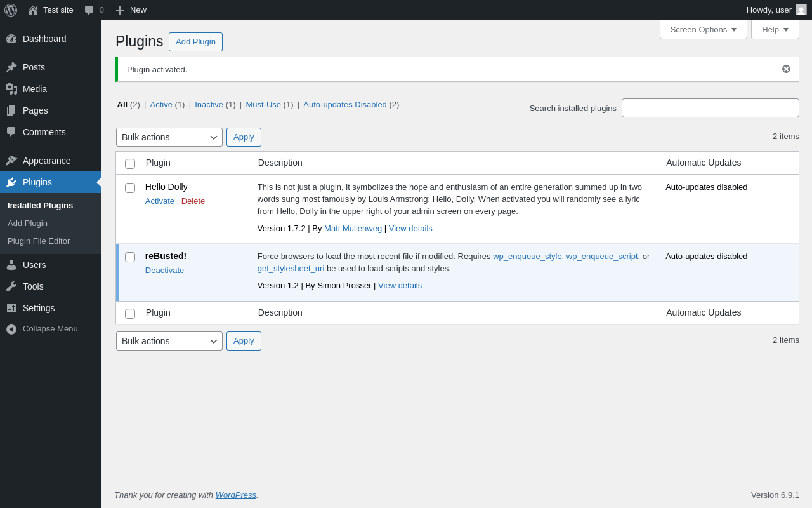Open the top Bulk actions dropdown
The image size is (812, 508).
point(169,137)
